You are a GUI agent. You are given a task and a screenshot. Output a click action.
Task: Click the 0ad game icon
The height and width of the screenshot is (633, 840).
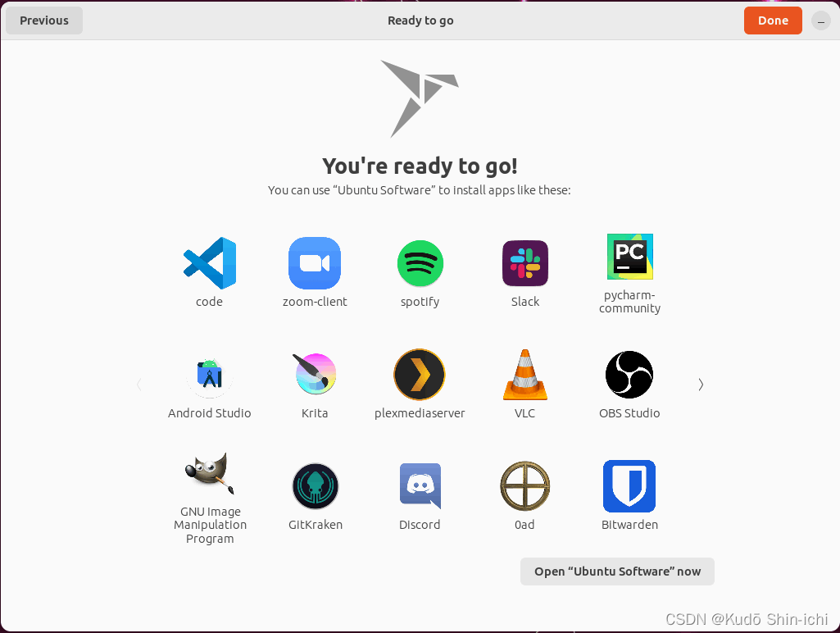pyautogui.click(x=525, y=486)
